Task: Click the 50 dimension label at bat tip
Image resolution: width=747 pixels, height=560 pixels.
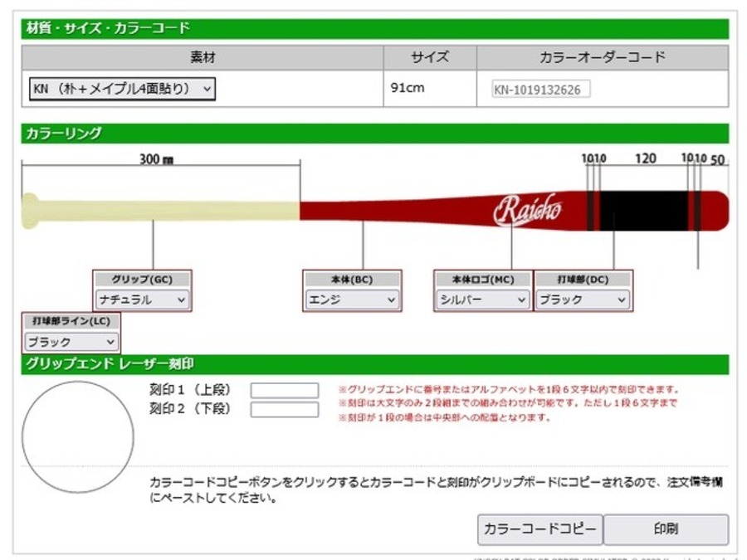Action: tap(717, 159)
